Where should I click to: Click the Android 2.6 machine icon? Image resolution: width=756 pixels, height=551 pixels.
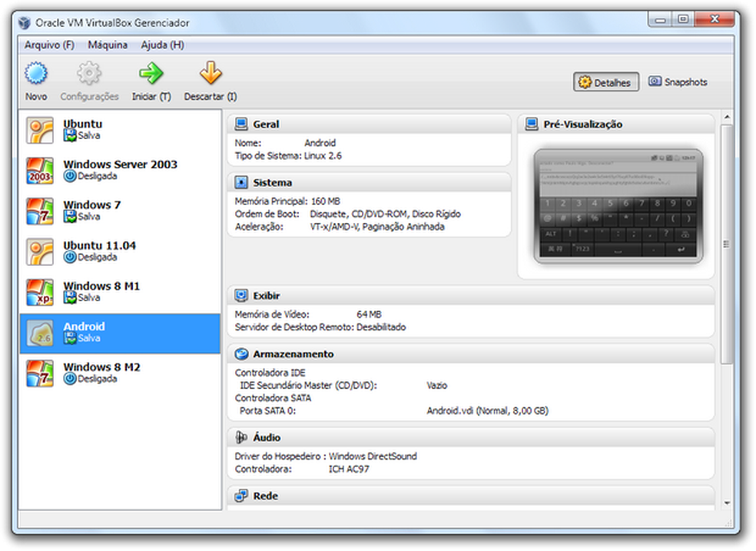point(40,333)
